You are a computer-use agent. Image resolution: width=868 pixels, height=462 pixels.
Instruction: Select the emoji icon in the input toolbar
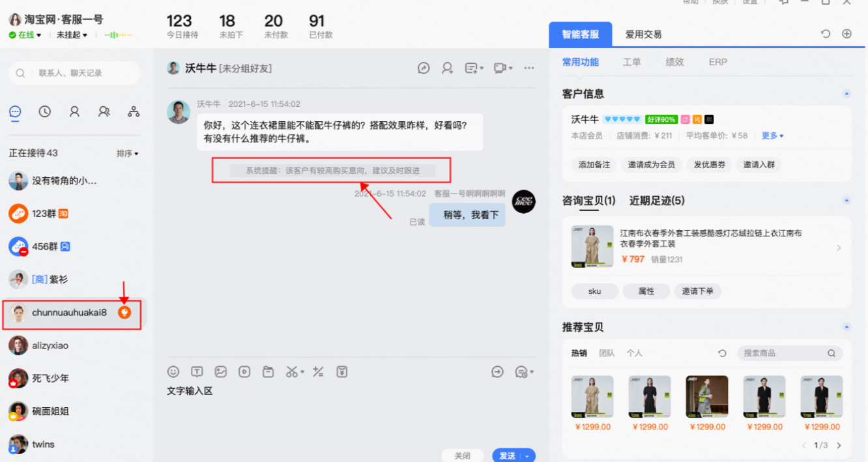pyautogui.click(x=173, y=371)
